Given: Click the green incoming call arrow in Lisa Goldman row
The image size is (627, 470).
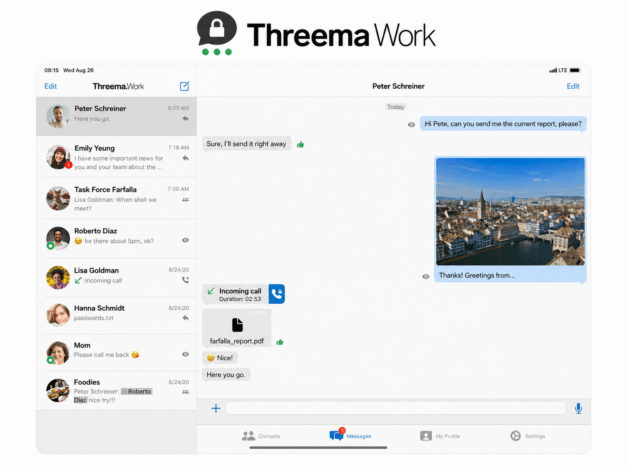Looking at the screenshot, I should (x=78, y=280).
